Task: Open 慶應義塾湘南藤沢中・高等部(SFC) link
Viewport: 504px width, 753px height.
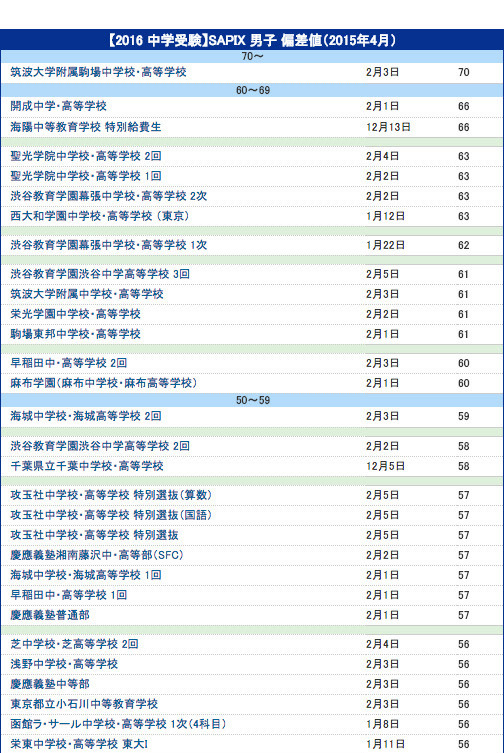Action: pyautogui.click(x=97, y=555)
